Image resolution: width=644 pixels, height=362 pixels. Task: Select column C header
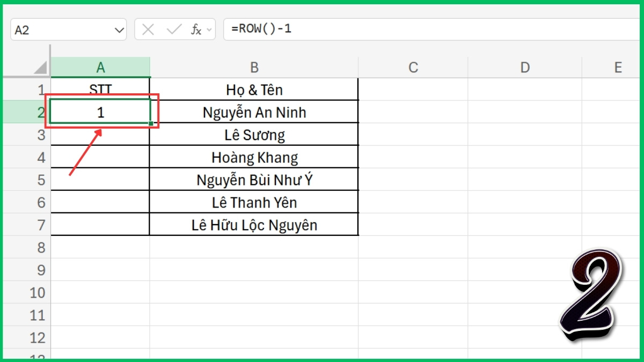[413, 67]
